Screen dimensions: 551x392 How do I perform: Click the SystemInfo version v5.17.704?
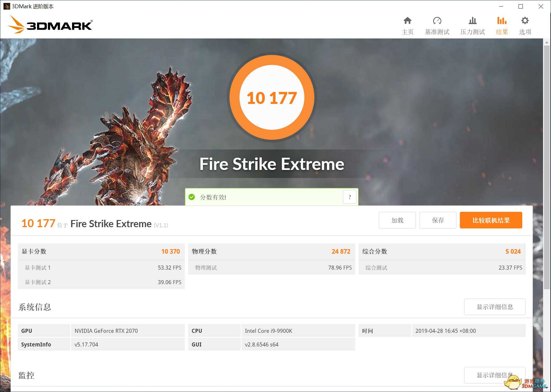click(86, 344)
